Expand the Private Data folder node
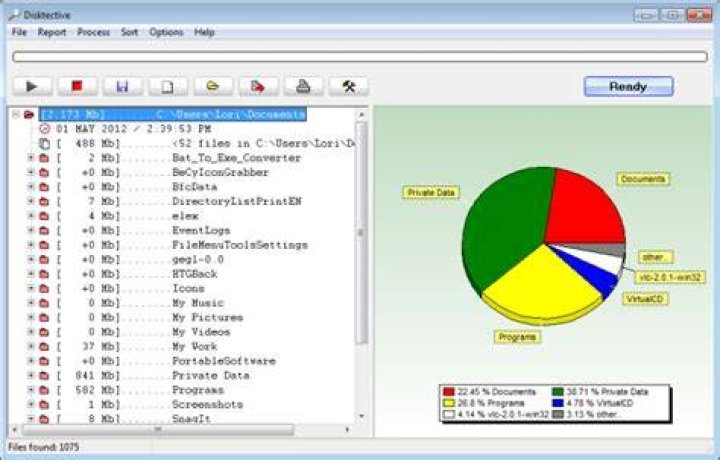720x460 pixels. pyautogui.click(x=31, y=376)
